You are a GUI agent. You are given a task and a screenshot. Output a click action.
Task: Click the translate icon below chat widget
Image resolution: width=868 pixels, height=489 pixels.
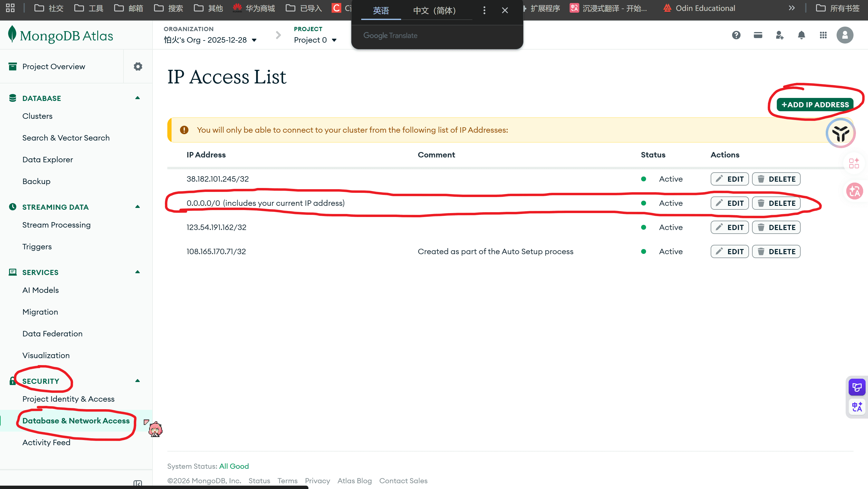(857, 407)
